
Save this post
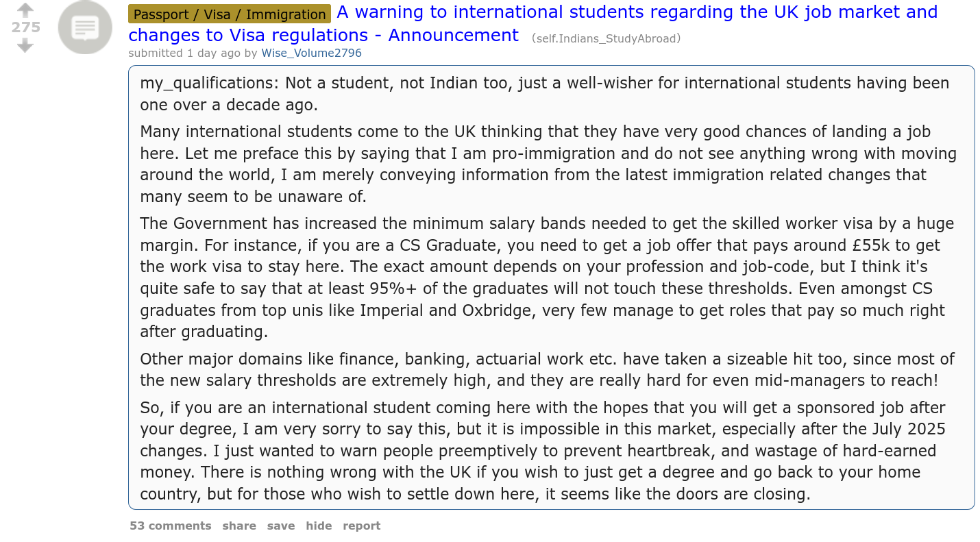point(280,526)
